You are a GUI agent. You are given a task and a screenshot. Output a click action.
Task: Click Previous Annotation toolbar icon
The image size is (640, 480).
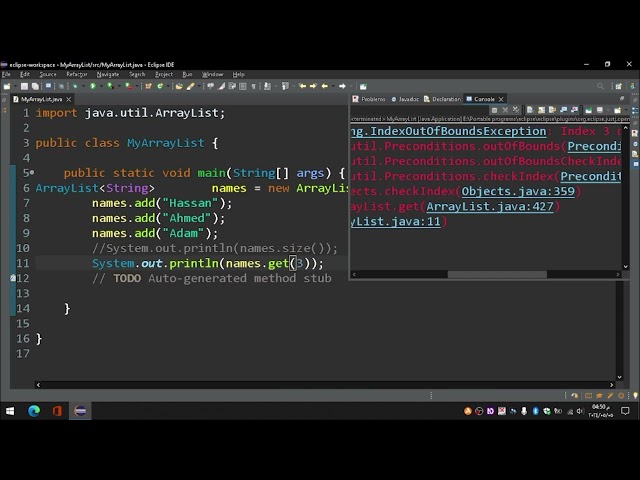tap(285, 86)
